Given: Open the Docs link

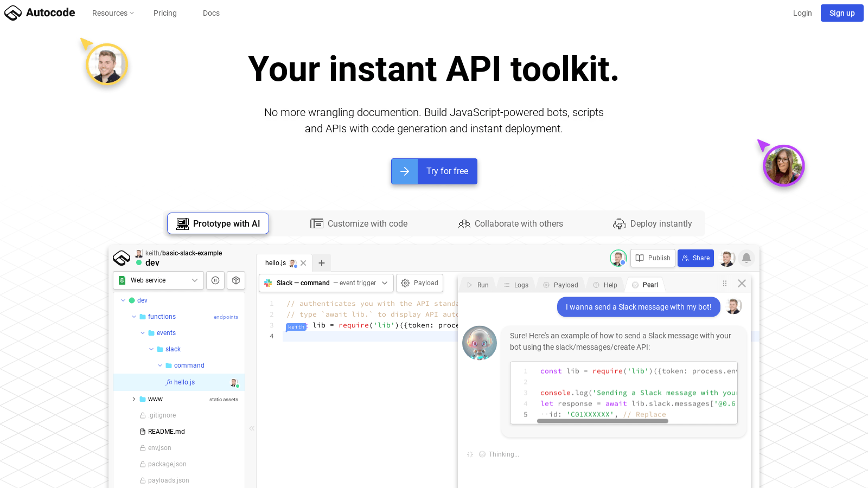Looking at the screenshot, I should pyautogui.click(x=211, y=13).
